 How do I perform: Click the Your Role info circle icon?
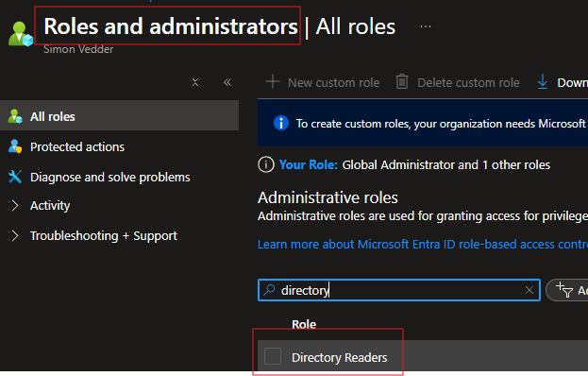[x=266, y=164]
